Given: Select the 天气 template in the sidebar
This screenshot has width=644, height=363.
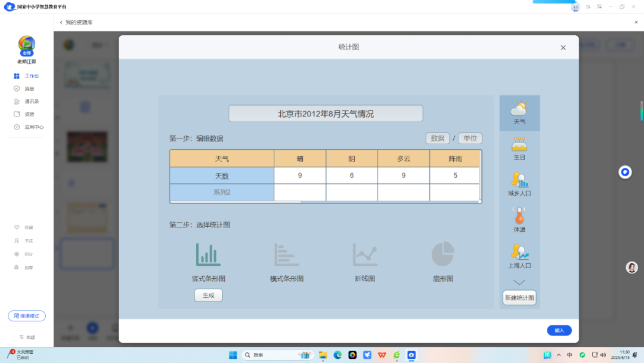Looking at the screenshot, I should coord(519,112).
